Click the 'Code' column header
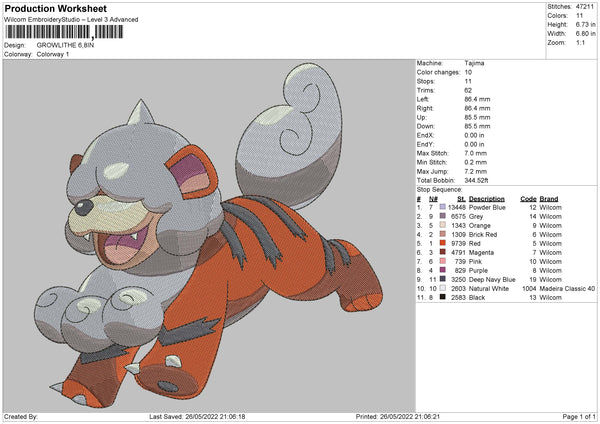Image resolution: width=600 pixels, height=424 pixels. [x=528, y=199]
